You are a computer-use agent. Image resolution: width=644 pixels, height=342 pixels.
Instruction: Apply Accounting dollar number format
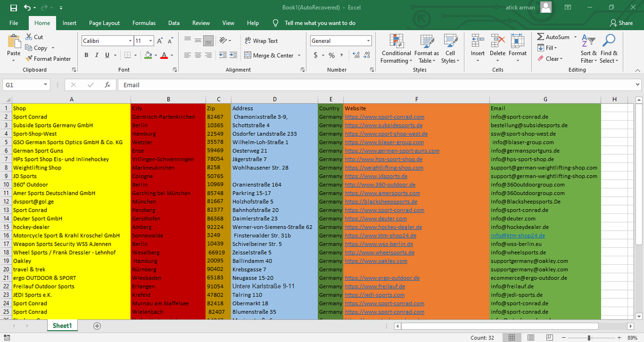tap(316, 55)
